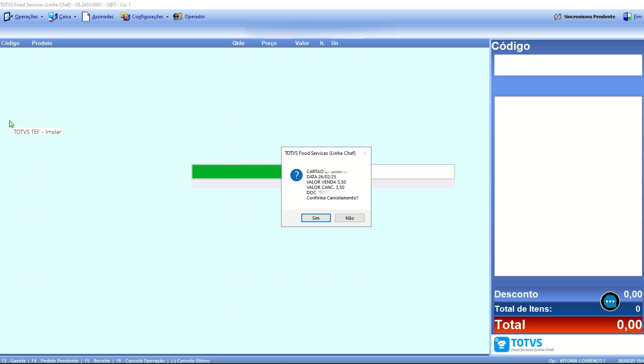Focus the Código input field

(568, 65)
